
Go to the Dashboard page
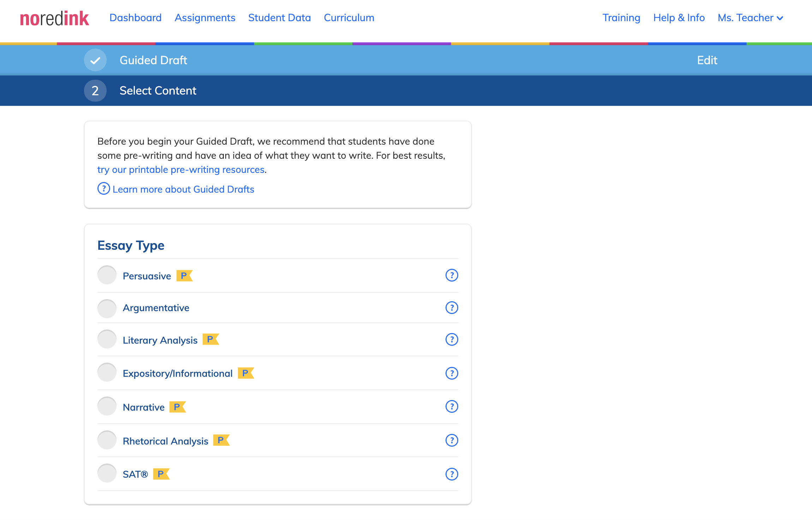pos(136,18)
